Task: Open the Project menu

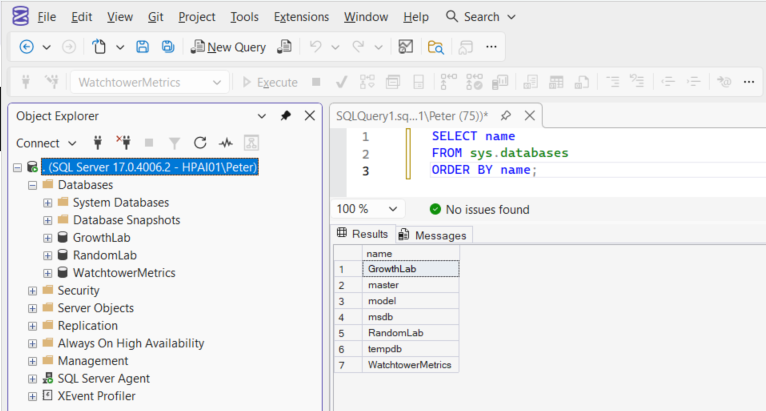Action: (196, 17)
